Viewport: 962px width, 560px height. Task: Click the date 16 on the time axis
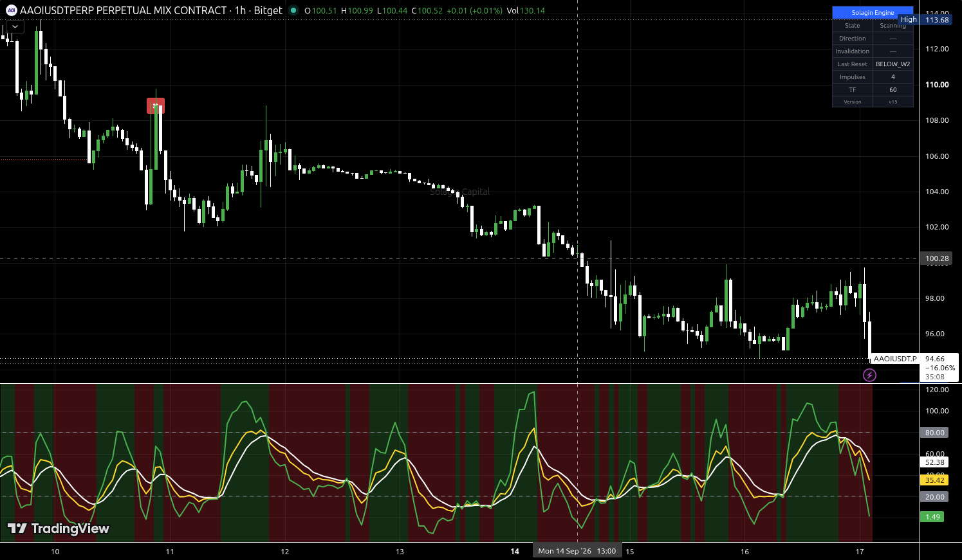click(745, 552)
